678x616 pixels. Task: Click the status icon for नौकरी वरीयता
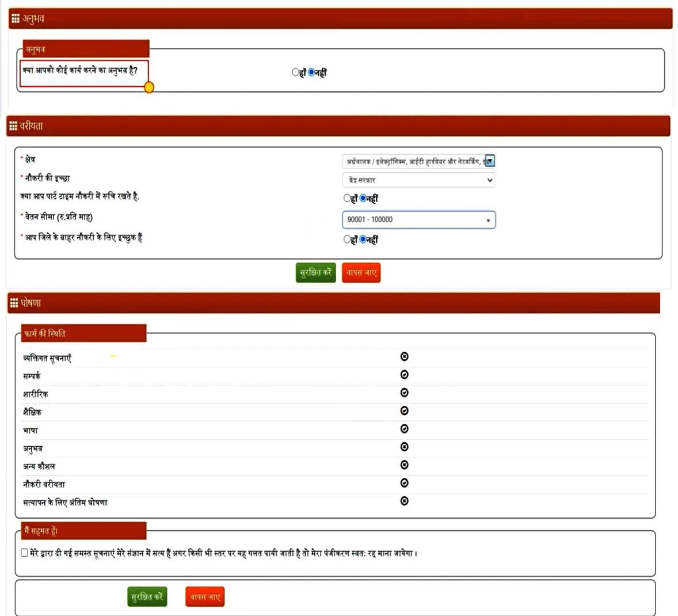click(404, 483)
